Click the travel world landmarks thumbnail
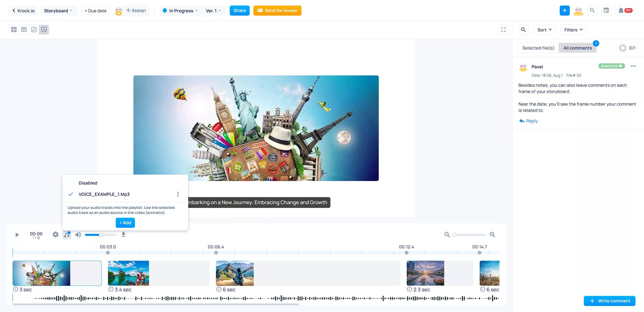The width and height of the screenshot is (644, 312). pos(41,273)
